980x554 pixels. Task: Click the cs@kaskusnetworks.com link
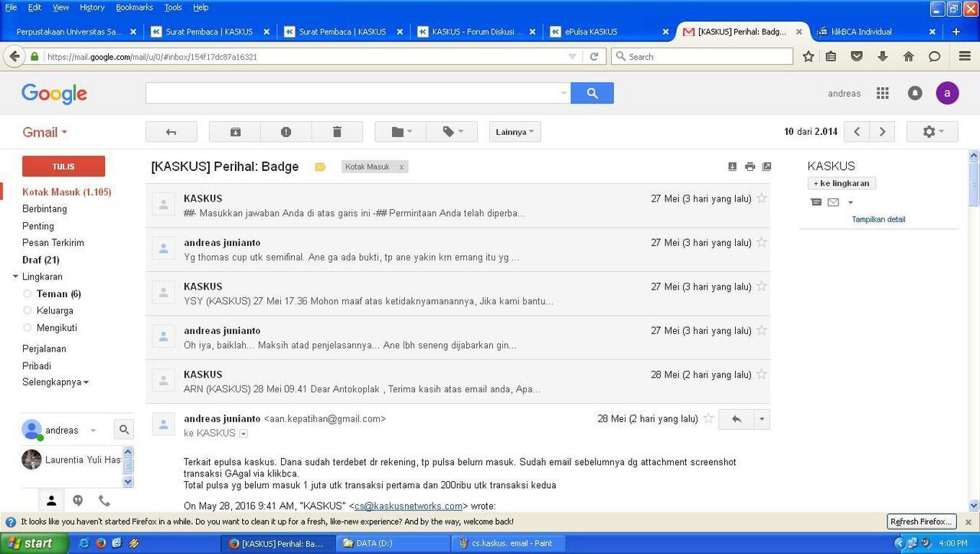point(408,506)
